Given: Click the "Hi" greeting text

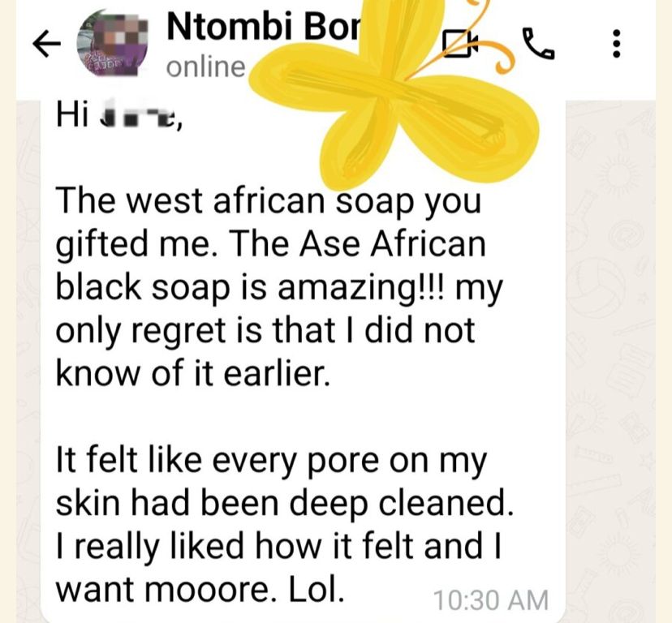Looking at the screenshot, I should click(72, 114).
